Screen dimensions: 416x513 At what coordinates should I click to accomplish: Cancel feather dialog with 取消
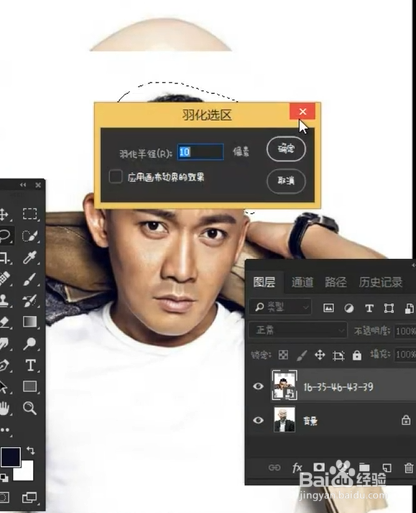(286, 181)
